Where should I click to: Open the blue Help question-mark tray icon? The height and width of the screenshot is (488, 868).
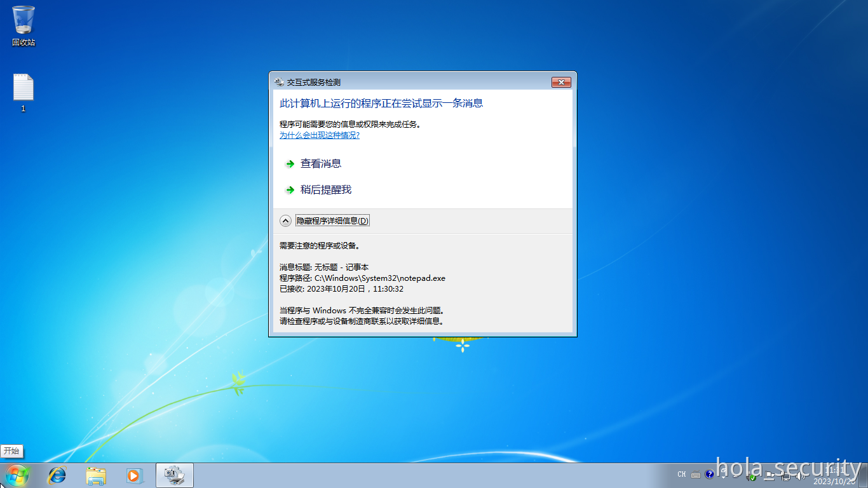pos(710,474)
